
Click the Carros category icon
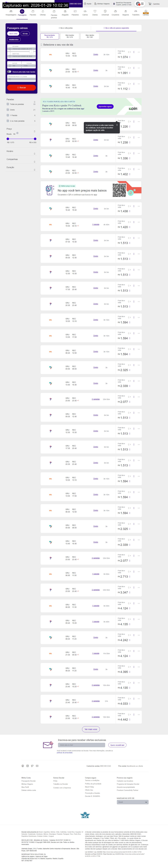point(85,11)
